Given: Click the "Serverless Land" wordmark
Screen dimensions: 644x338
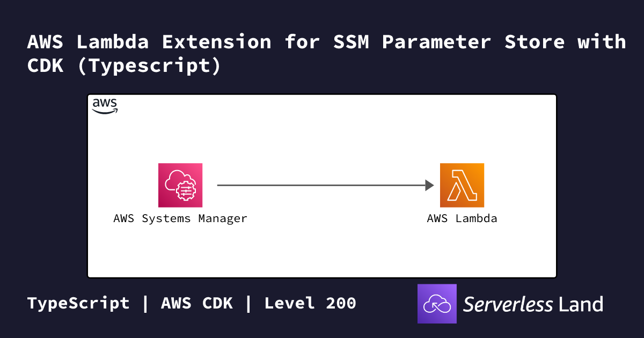Looking at the screenshot, I should (533, 304).
